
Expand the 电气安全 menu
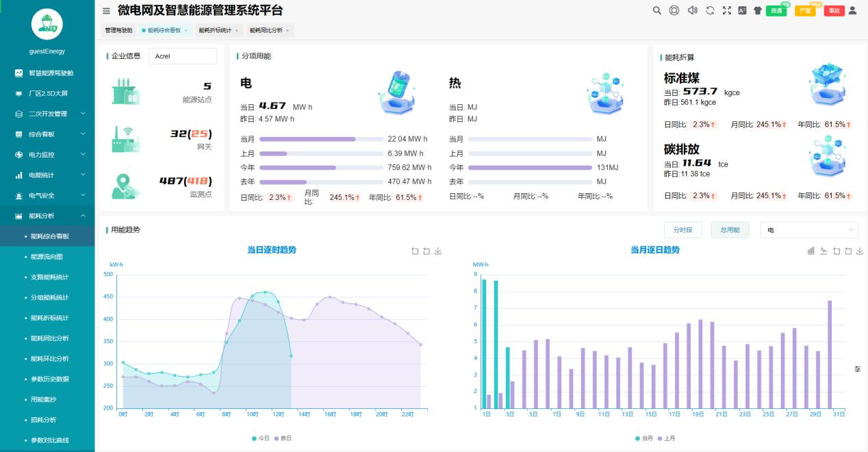(x=47, y=196)
